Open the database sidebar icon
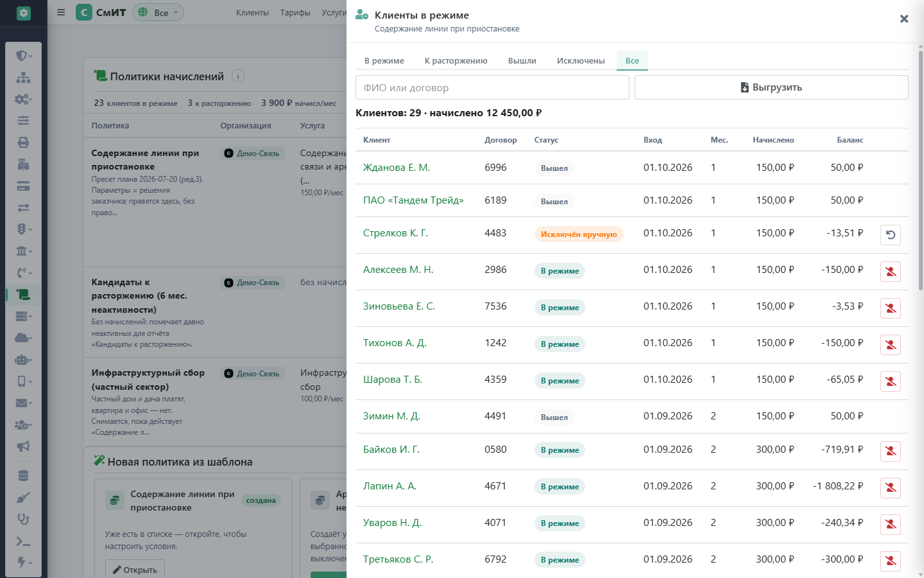 (23, 476)
